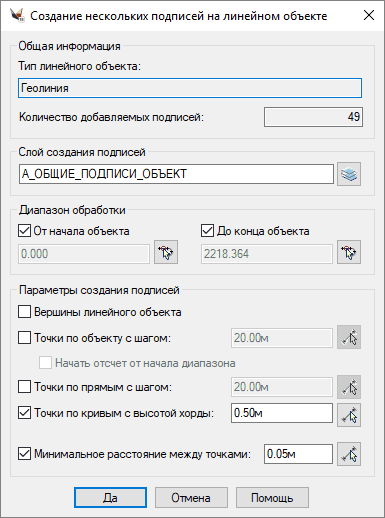Enable 'Точки по прямым с шагом' checkbox
Viewport: 385px width, 518px height.
click(x=24, y=387)
